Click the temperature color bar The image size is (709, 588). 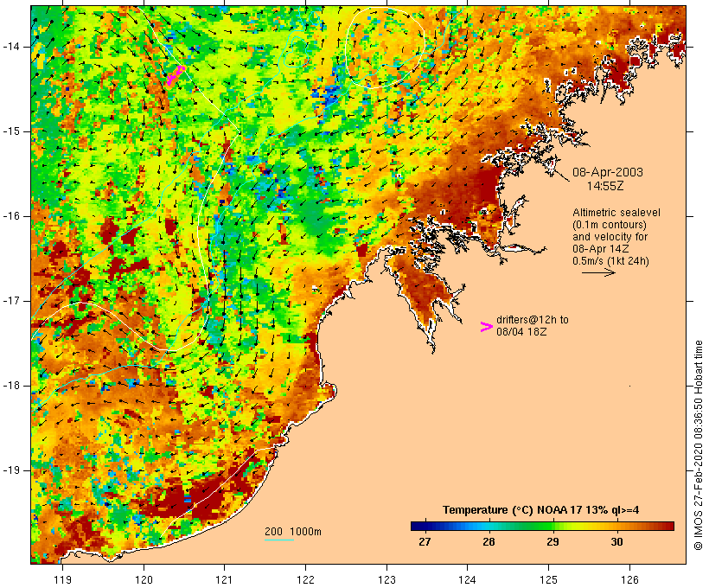click(542, 526)
